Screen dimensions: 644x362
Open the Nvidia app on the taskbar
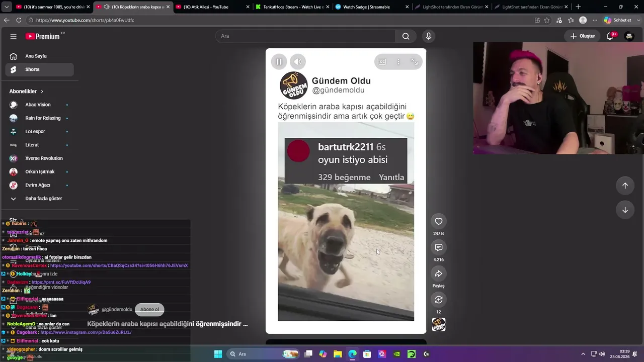pyautogui.click(x=397, y=354)
